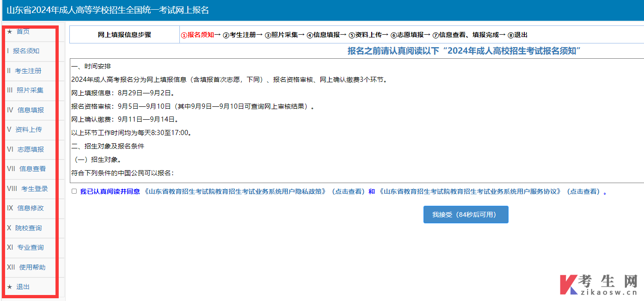644x301 pixels.
Task: Open 专业查询 from the sidebar
Action: click(x=31, y=247)
